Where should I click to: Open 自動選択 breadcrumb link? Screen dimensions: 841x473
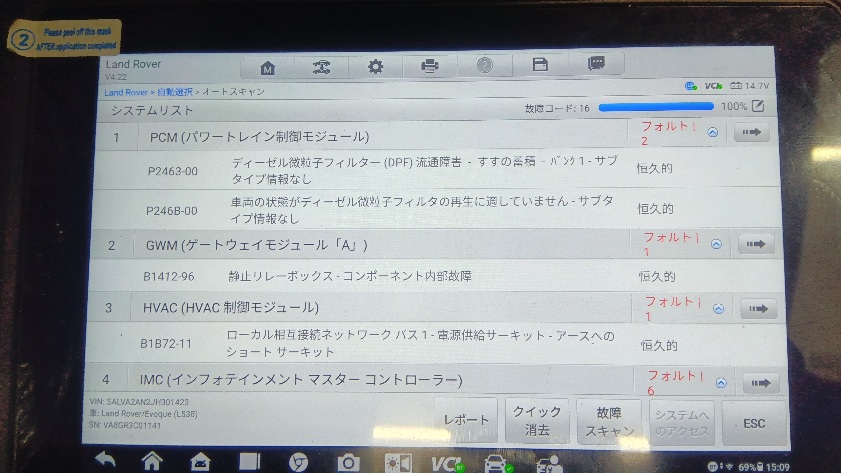pyautogui.click(x=174, y=92)
